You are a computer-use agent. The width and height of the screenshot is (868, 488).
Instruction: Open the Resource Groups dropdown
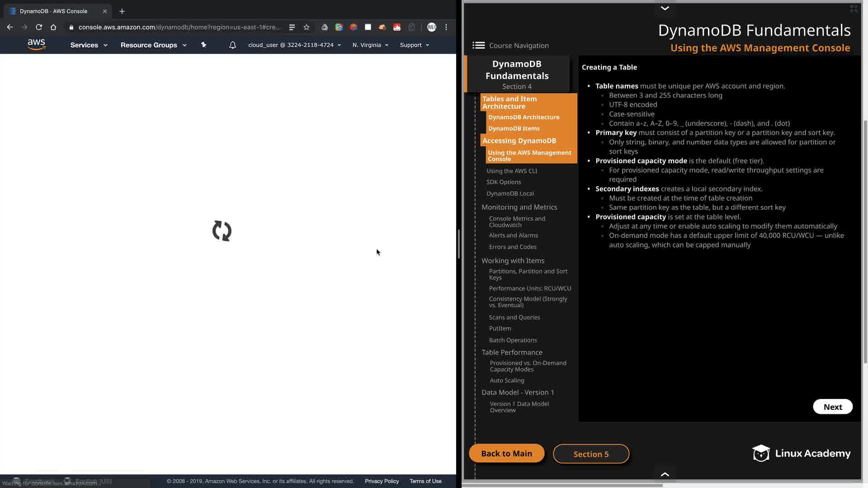(x=153, y=45)
